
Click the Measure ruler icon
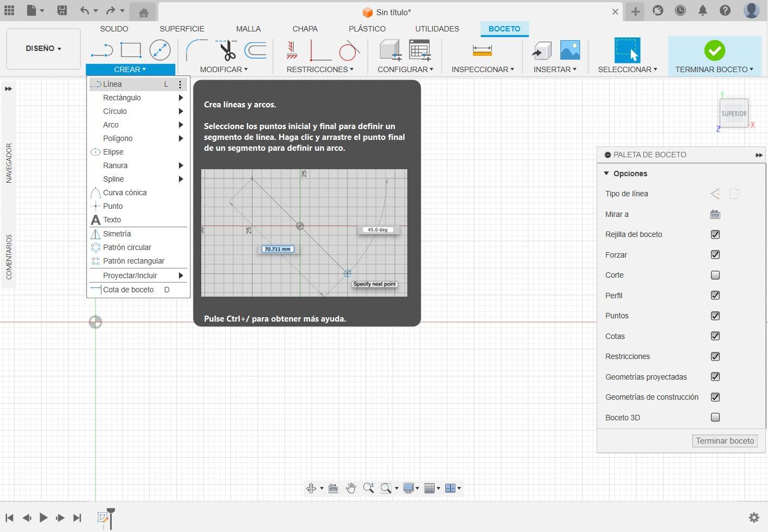[482, 50]
